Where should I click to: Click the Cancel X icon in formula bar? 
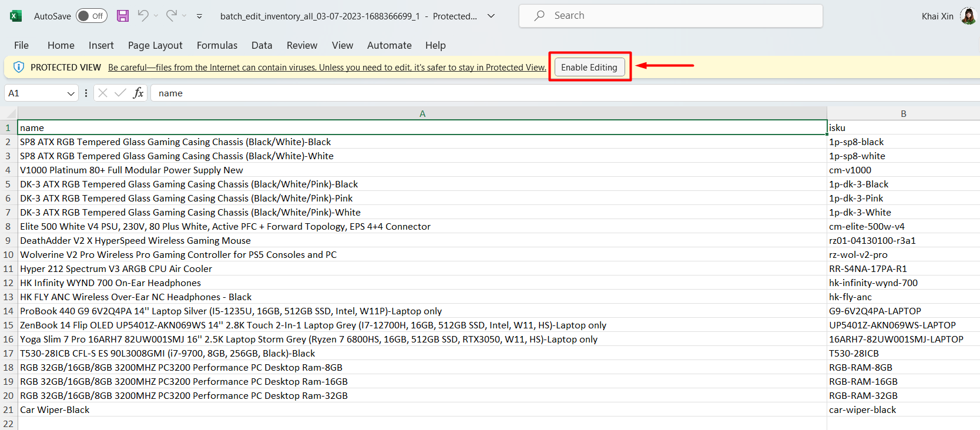coord(103,93)
